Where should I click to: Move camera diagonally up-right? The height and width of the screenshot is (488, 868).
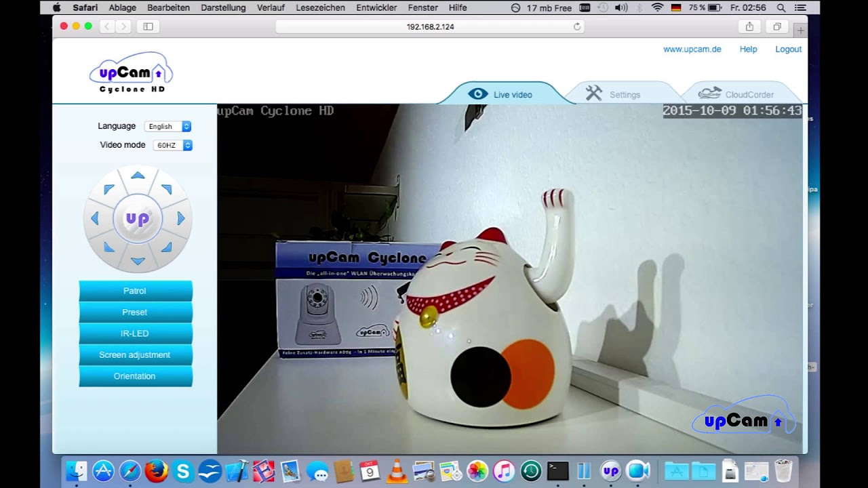(167, 189)
